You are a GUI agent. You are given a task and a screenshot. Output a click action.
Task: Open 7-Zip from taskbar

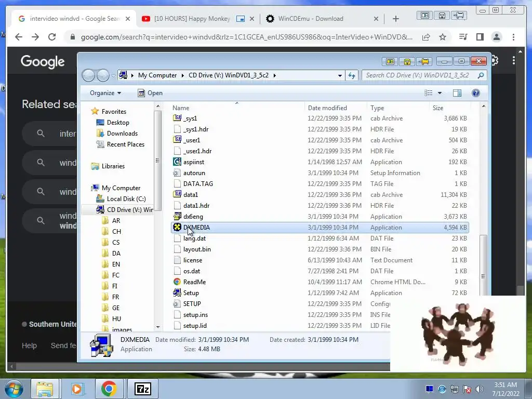pos(142,389)
